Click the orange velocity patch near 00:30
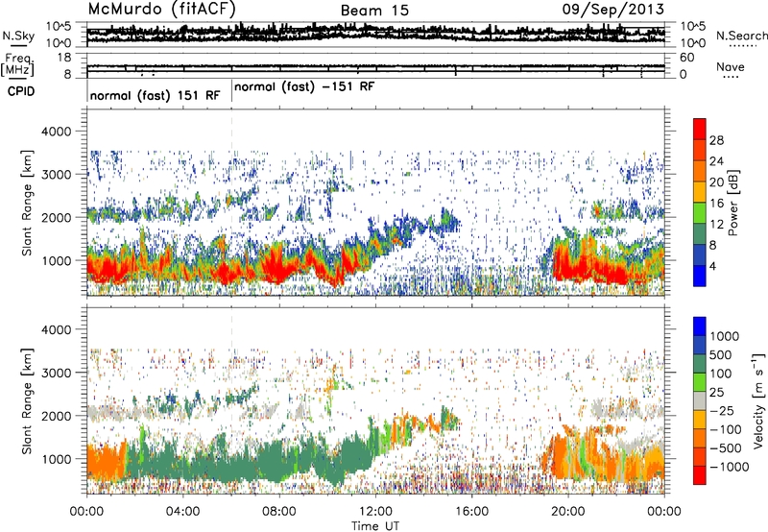768x532 pixels. [x=105, y=462]
